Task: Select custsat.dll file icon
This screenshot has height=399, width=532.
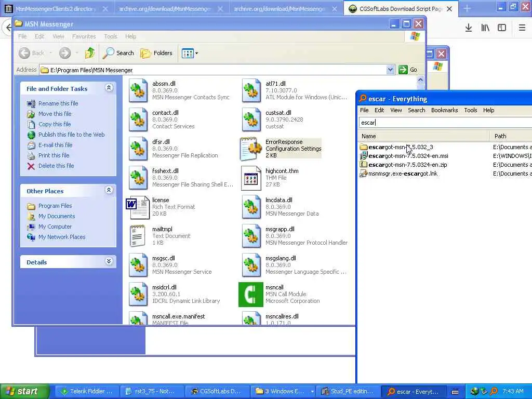Action: (251, 119)
